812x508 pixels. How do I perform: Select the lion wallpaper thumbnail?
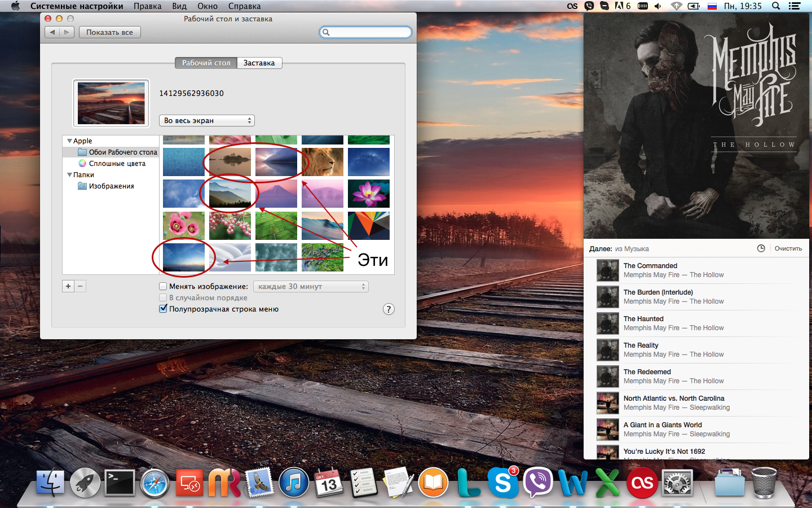[x=323, y=162]
